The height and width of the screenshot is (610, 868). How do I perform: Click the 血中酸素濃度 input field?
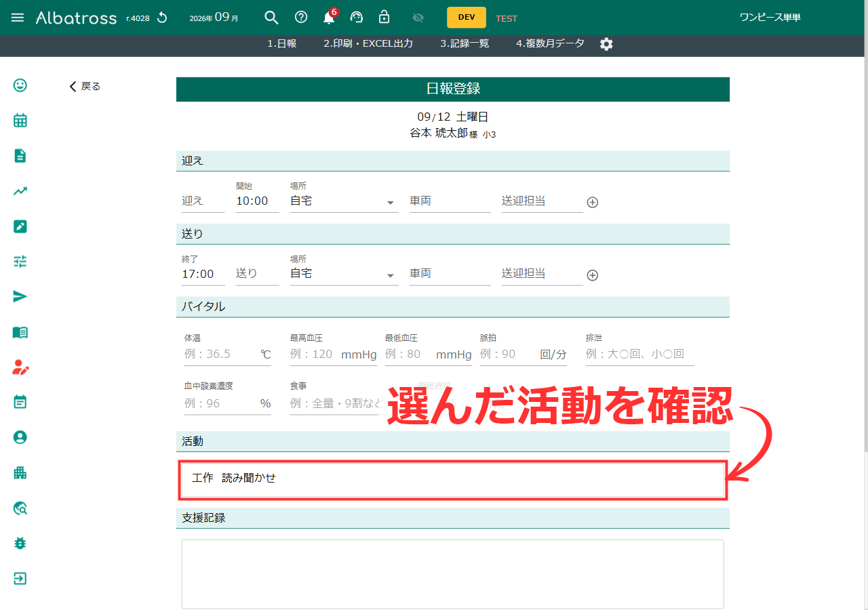pos(228,403)
